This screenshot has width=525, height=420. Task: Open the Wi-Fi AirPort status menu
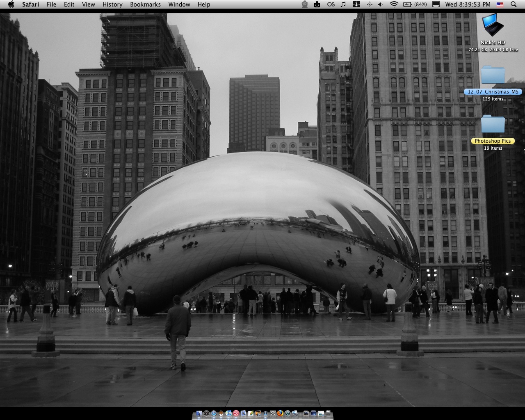(x=394, y=4)
